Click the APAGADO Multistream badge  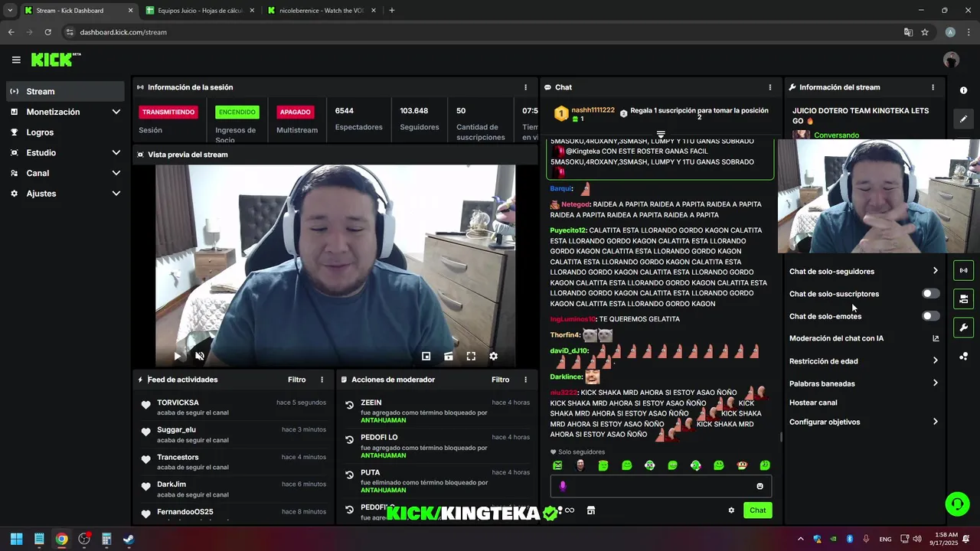click(295, 112)
